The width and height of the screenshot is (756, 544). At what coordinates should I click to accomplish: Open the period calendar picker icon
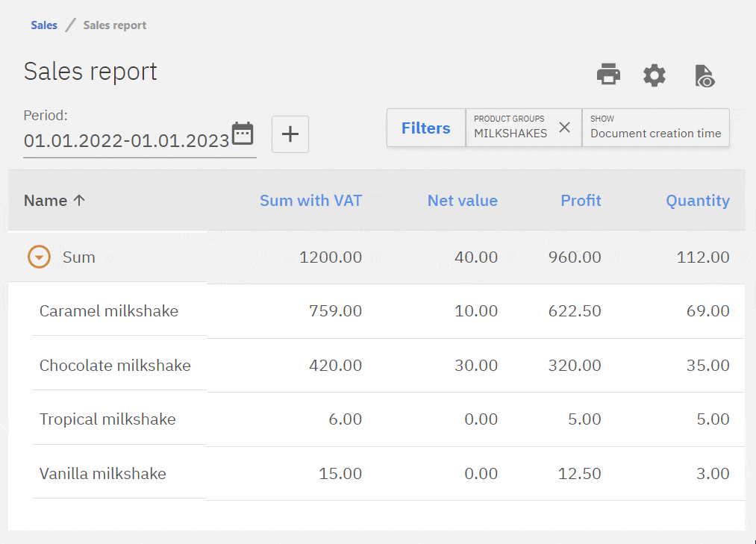243,134
